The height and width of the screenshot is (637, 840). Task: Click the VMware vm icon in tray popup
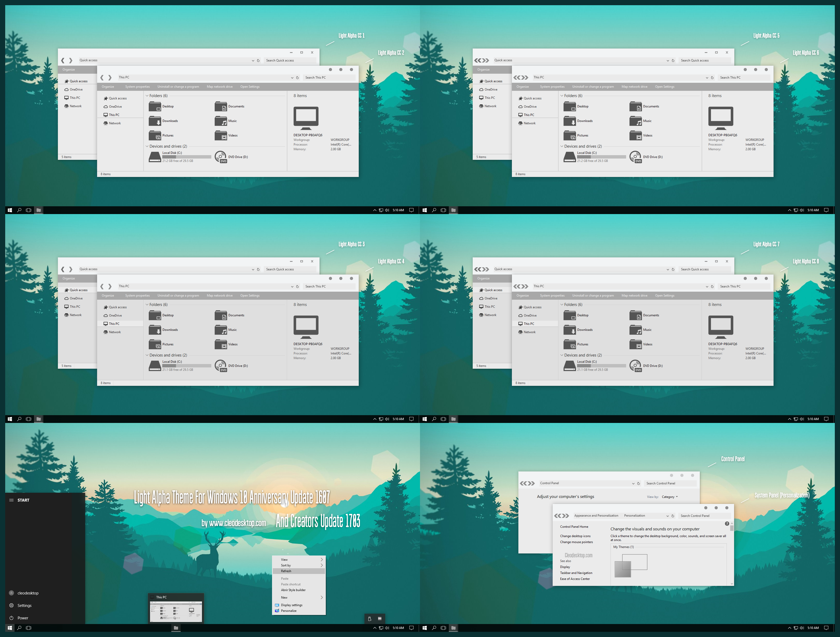[379, 619]
